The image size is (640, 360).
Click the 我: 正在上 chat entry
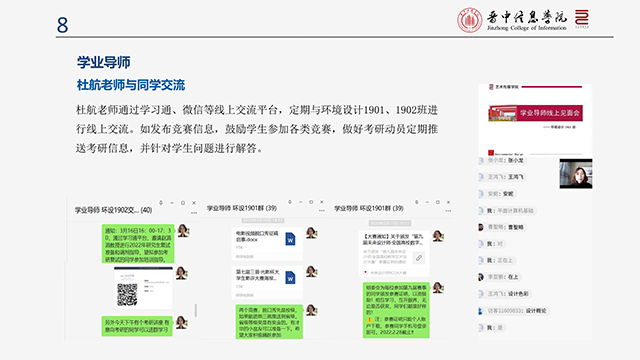(499, 260)
